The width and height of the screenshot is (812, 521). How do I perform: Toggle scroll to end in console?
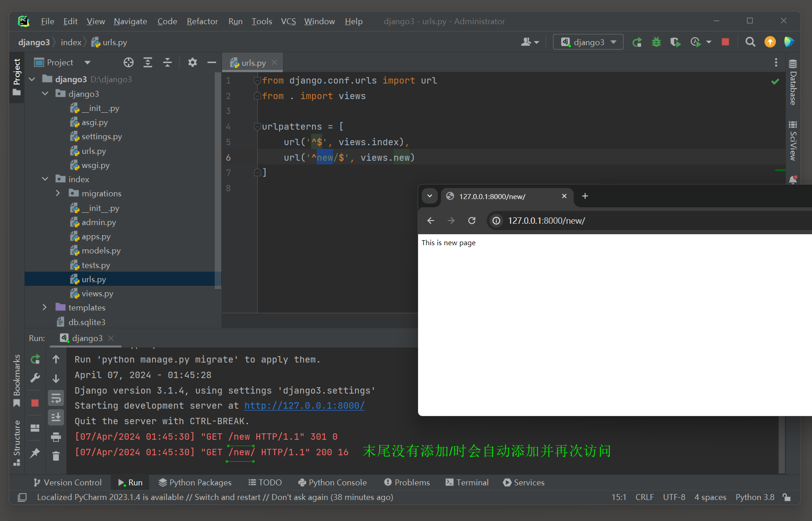point(56,417)
